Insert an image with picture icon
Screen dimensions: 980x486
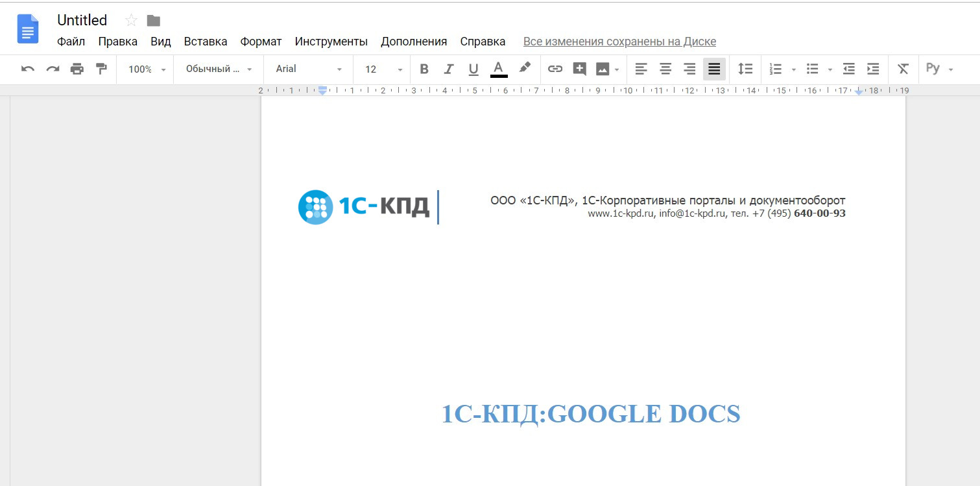tap(603, 69)
